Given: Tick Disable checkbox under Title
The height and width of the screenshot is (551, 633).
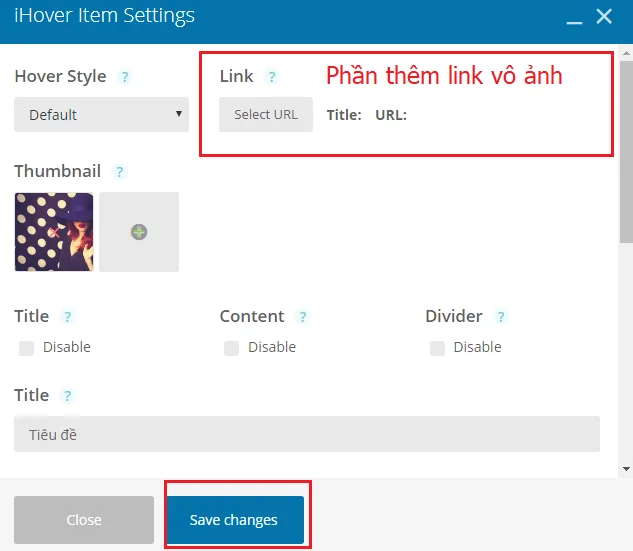Looking at the screenshot, I should click(27, 348).
